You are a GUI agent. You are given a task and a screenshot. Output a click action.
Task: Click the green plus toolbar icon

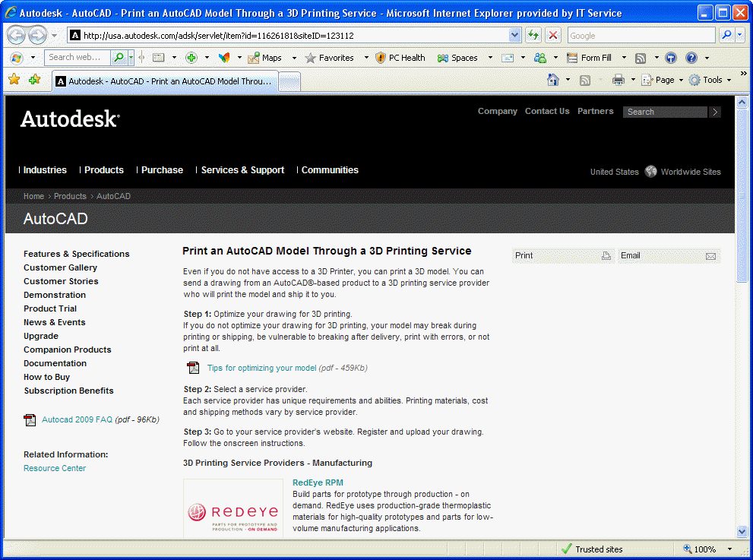pos(191,58)
